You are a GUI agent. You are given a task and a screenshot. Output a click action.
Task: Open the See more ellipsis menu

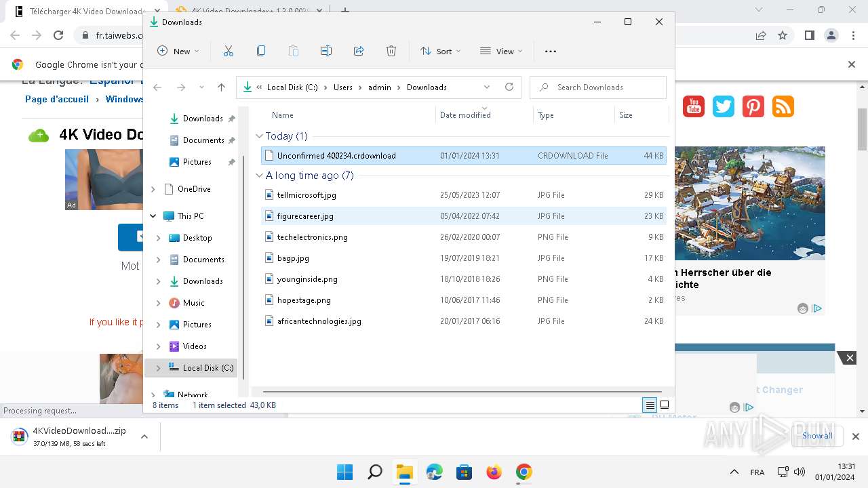(x=551, y=51)
